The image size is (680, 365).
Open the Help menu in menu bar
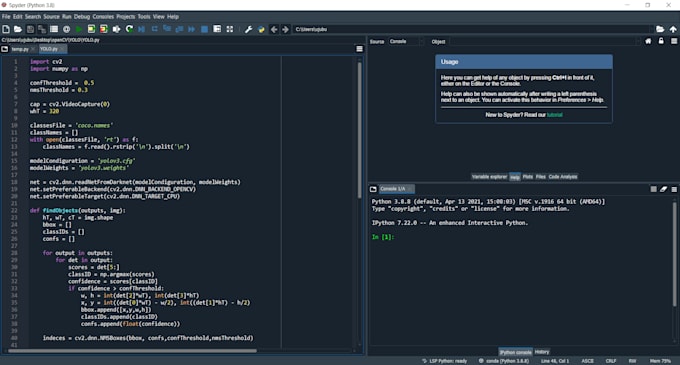pyautogui.click(x=173, y=16)
